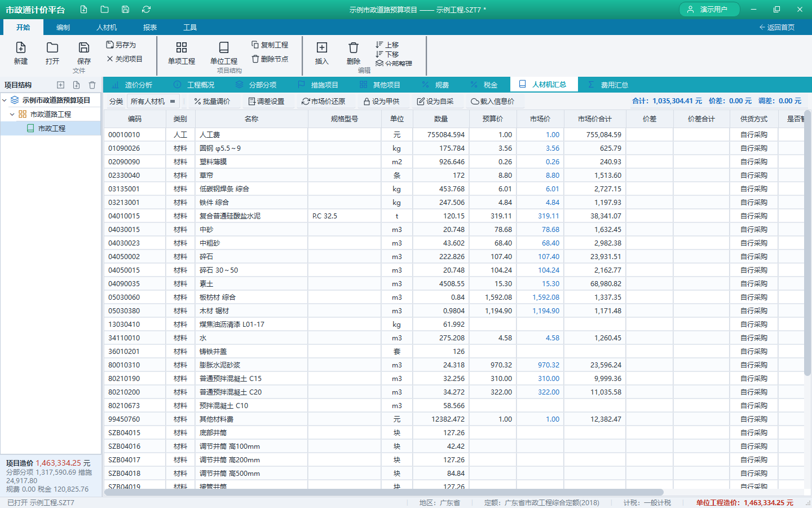Switch to 费用汇总 tab
812x508 pixels.
click(608, 85)
